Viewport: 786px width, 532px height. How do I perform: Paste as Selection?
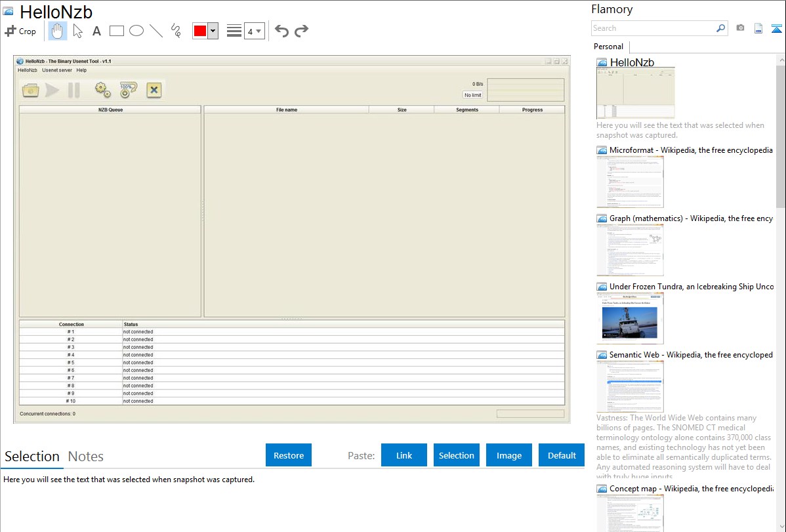coord(457,455)
